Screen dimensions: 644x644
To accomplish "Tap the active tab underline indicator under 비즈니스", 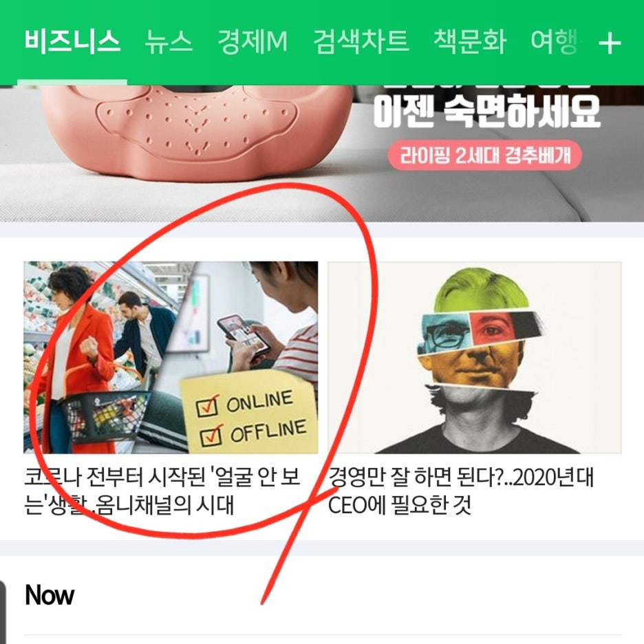I will pyautogui.click(x=72, y=83).
